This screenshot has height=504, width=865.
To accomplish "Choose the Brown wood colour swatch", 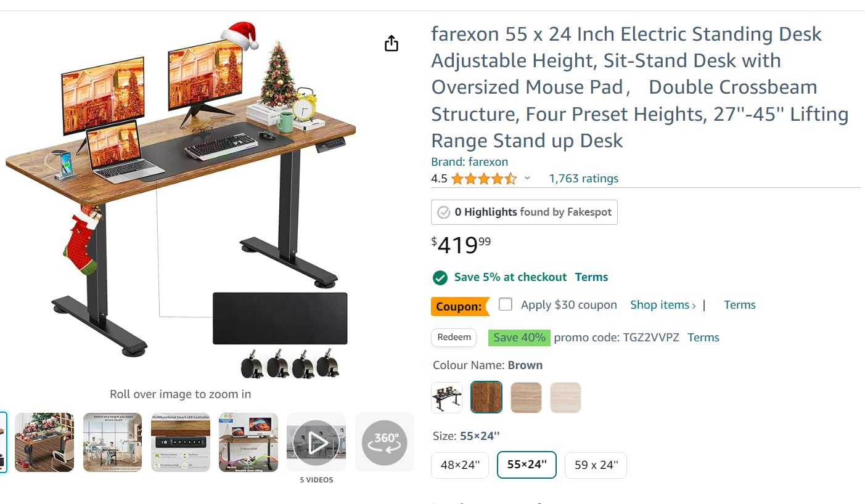I will (486, 397).
